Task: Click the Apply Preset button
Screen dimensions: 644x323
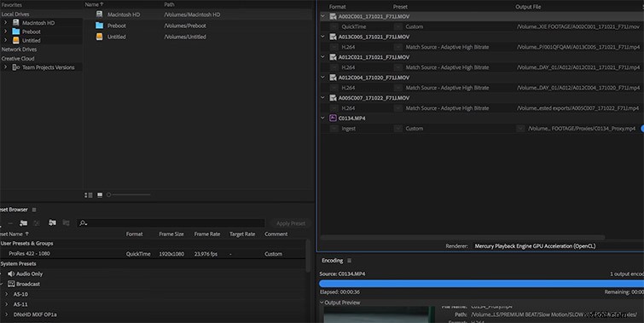Action: coord(290,223)
